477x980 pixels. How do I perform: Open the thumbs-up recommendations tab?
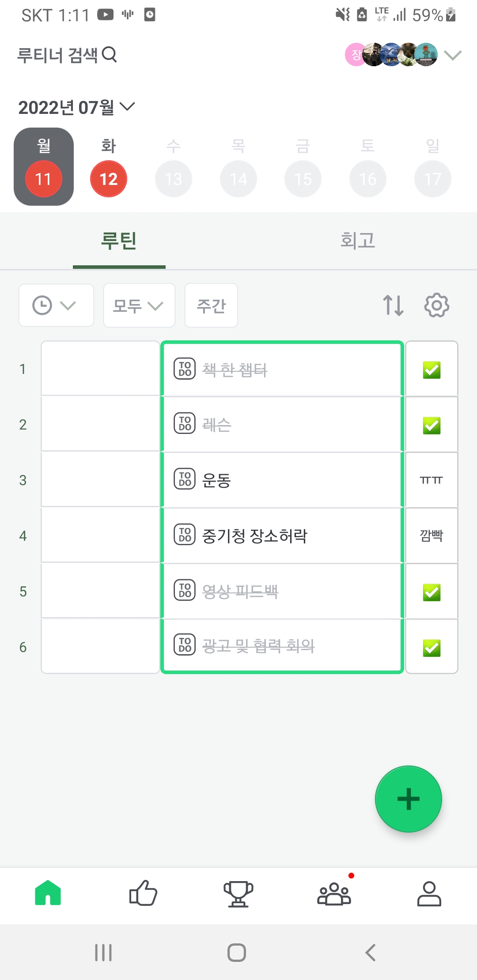click(x=143, y=893)
